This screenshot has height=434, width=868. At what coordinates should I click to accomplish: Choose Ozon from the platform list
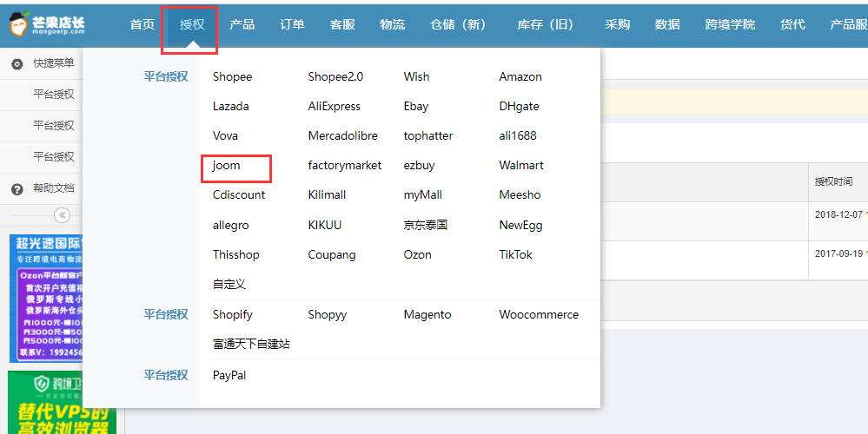[417, 255]
